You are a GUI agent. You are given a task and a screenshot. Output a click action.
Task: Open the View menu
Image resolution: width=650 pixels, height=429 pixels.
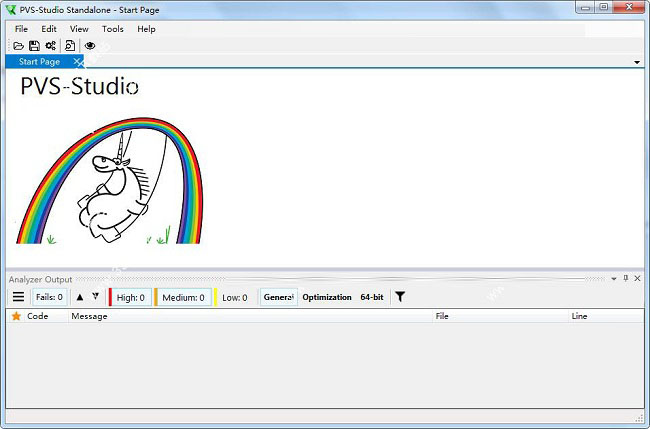(79, 29)
